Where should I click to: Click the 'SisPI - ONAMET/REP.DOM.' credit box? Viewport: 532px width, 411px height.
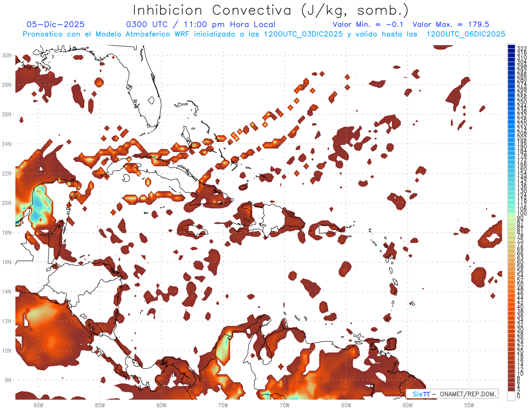[x=452, y=394]
